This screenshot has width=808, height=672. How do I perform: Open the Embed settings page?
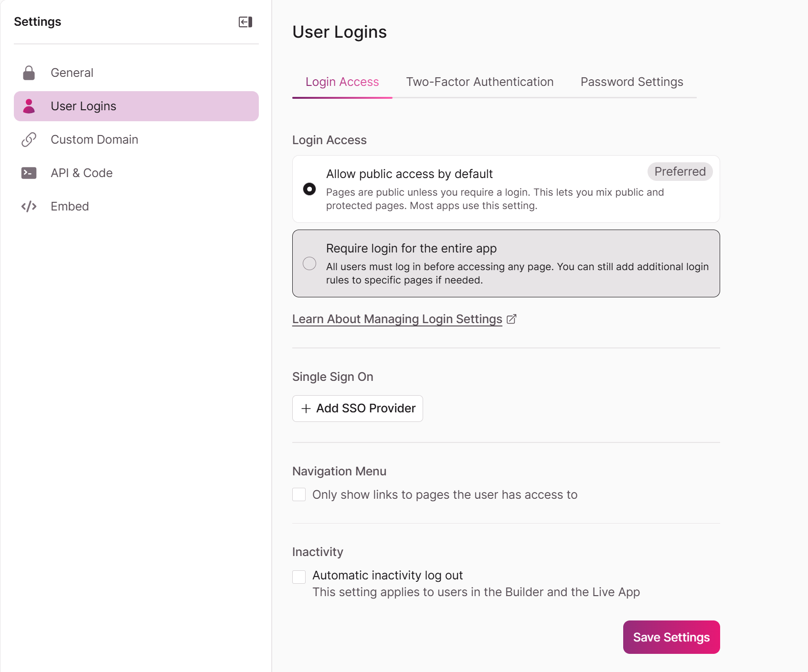click(x=70, y=206)
